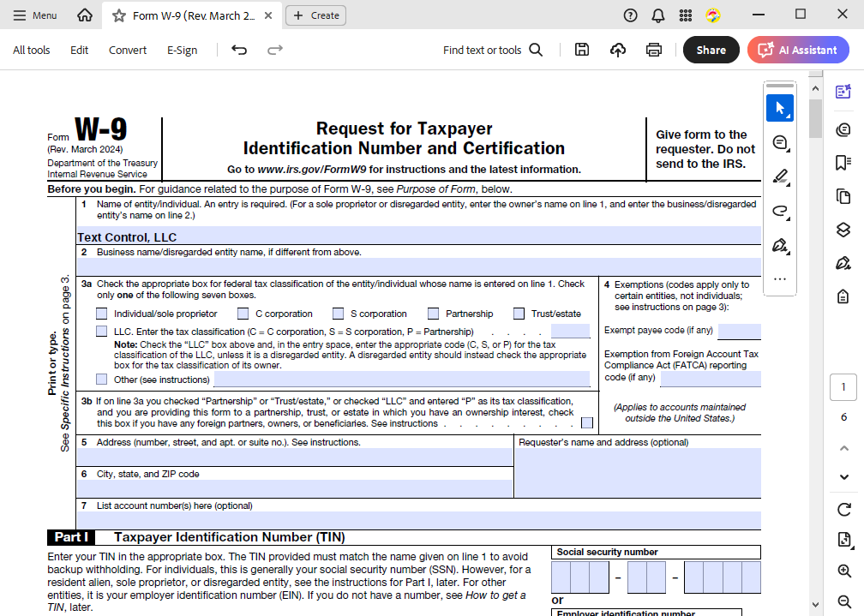Click the line 5 Address field
This screenshot has width=864, height=616.
coord(295,457)
